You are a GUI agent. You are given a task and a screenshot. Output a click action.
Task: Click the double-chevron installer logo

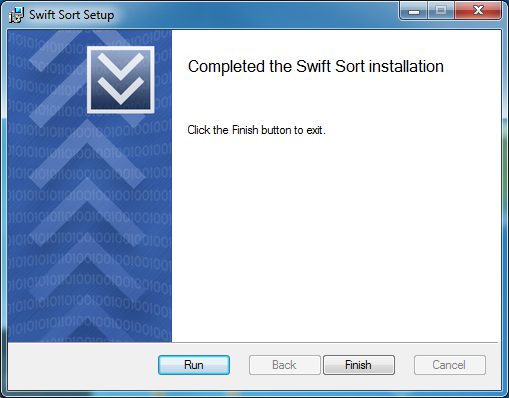tap(121, 80)
